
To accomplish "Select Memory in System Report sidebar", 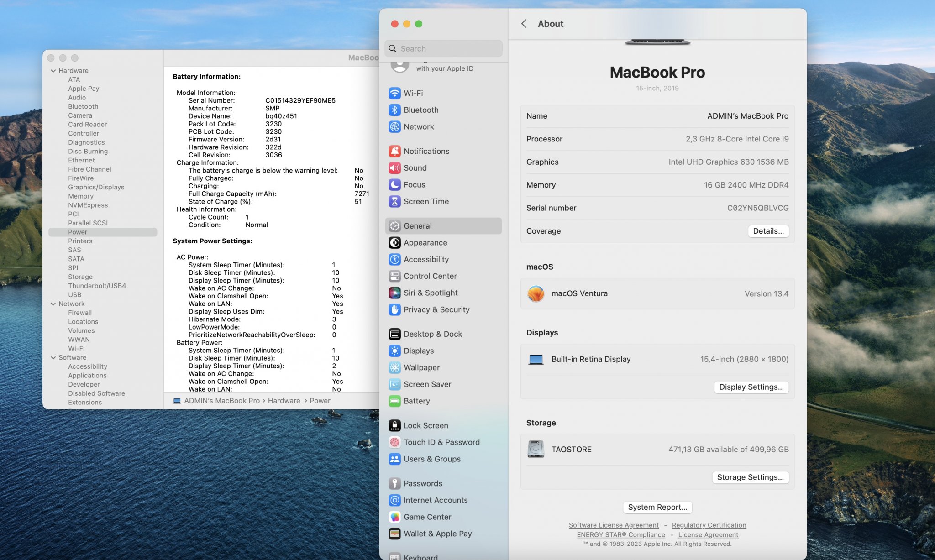I will pos(81,196).
